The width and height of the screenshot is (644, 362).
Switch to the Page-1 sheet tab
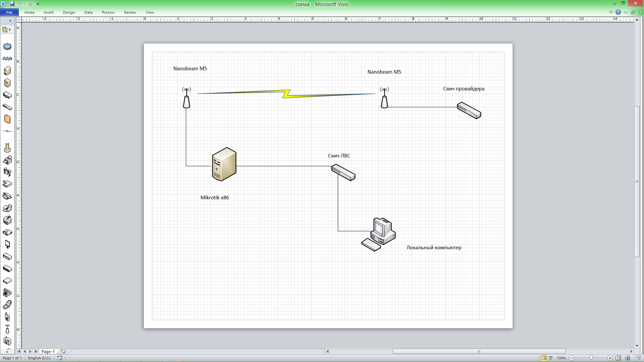[x=48, y=351]
